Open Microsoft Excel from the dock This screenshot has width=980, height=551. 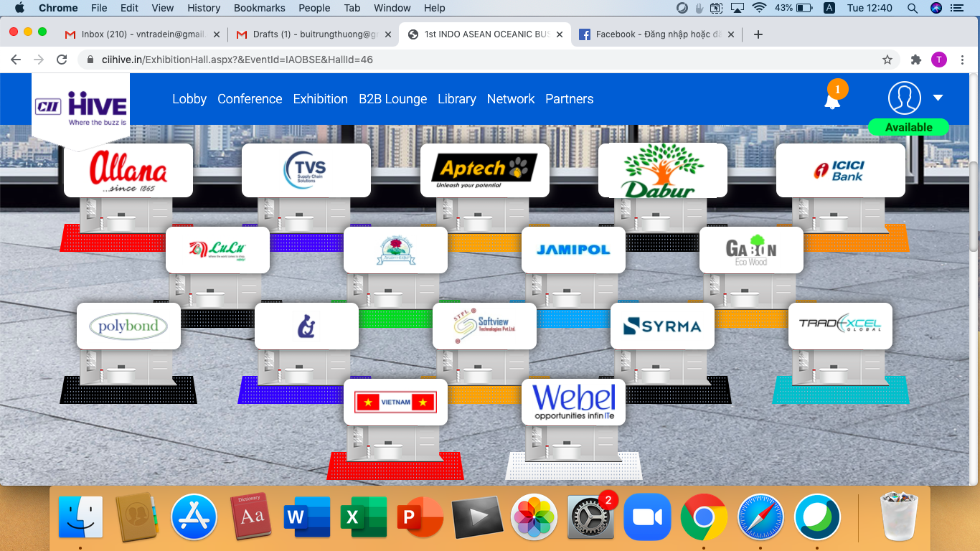tap(364, 517)
